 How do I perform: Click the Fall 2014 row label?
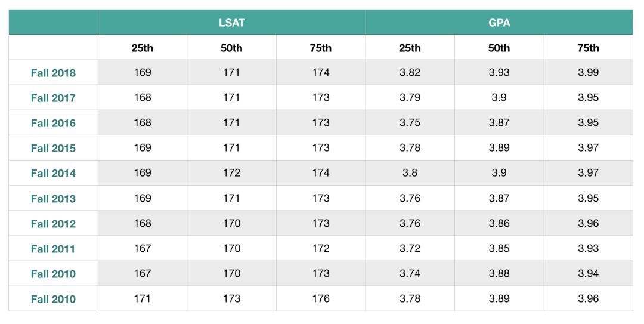point(53,173)
